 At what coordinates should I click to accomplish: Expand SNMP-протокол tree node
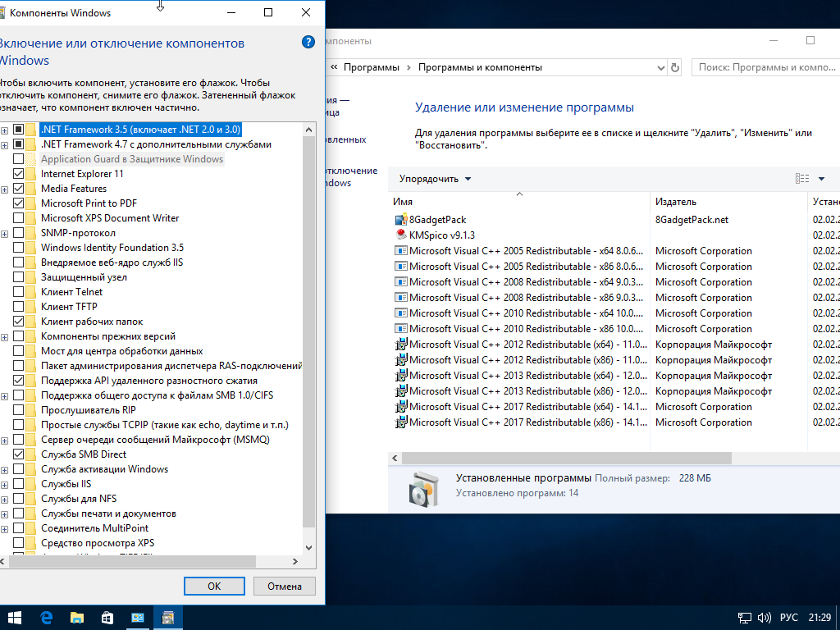pos(4,234)
